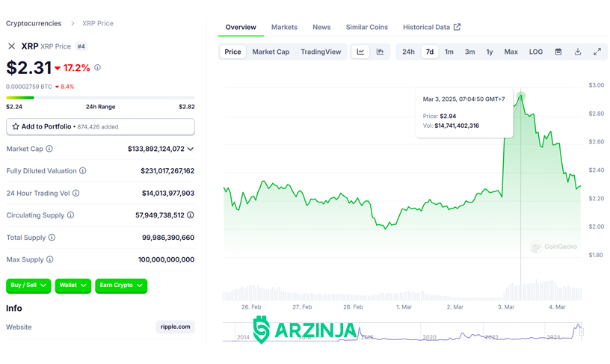Click the $2.82 24h high value
Image resolution: width=610 pixels, height=364 pixels.
click(187, 107)
